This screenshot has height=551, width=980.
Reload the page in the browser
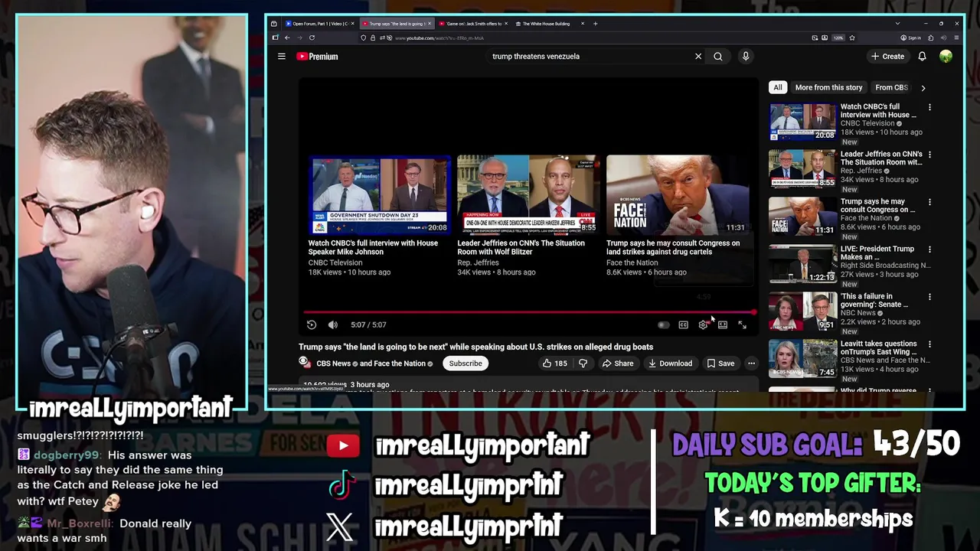click(x=312, y=37)
